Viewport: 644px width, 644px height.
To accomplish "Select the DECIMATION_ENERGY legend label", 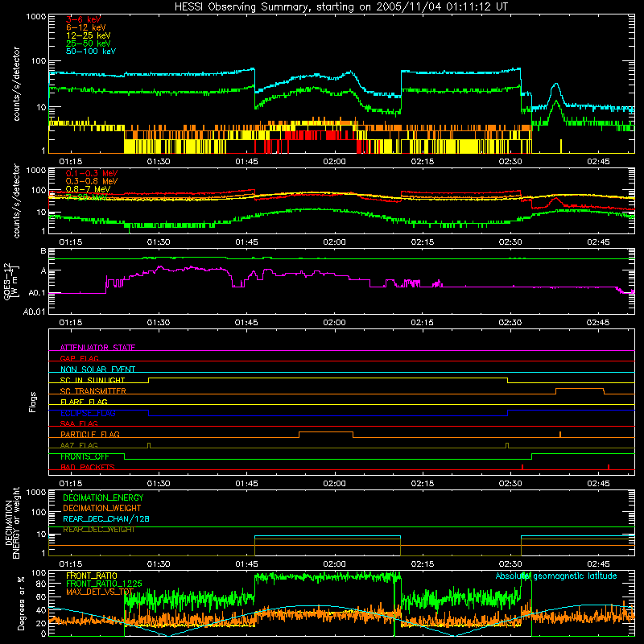I will coord(103,497).
